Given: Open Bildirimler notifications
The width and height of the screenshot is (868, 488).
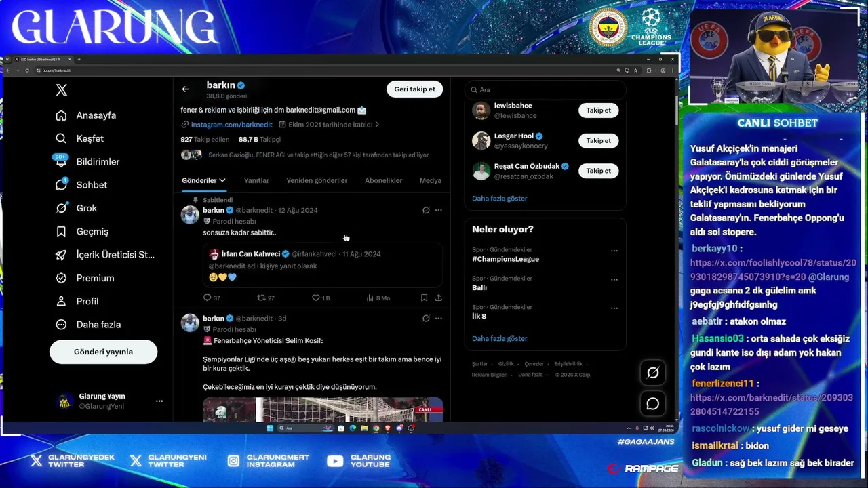Looking at the screenshot, I should [x=87, y=161].
